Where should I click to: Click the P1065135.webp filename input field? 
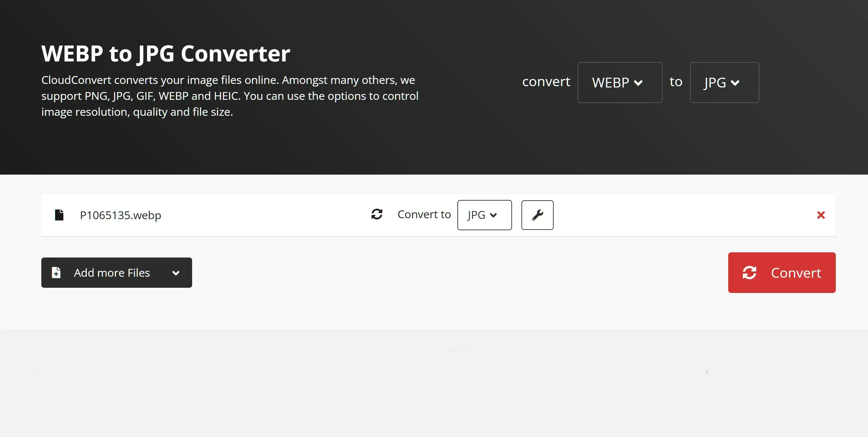tap(120, 214)
